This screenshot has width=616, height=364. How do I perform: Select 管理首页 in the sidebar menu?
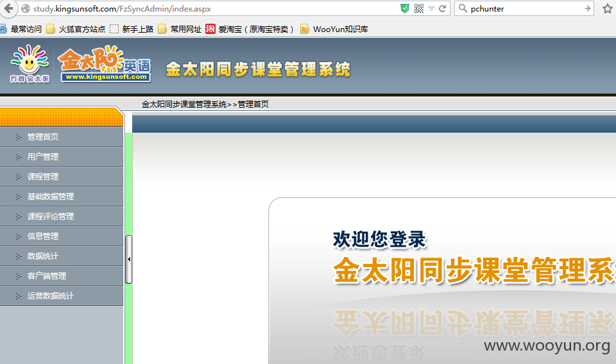[62, 137]
